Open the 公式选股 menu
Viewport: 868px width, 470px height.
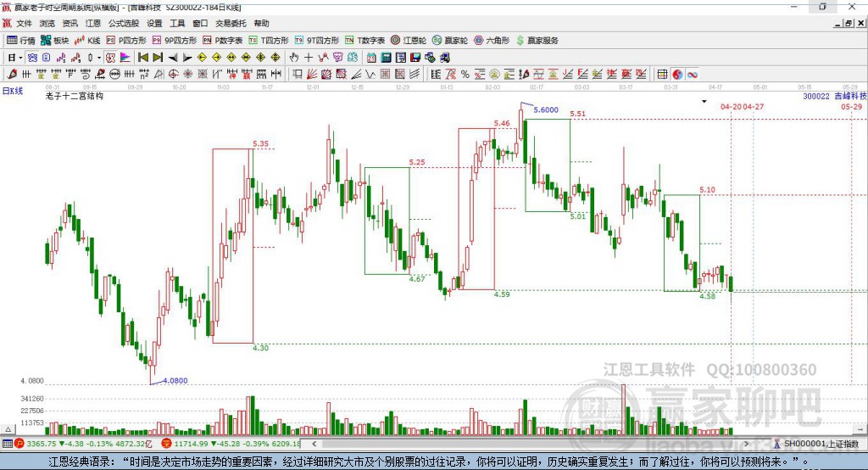(x=124, y=23)
